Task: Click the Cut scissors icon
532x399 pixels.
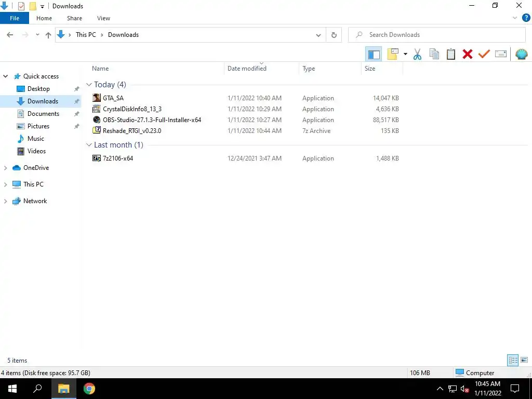Action: pyautogui.click(x=417, y=54)
